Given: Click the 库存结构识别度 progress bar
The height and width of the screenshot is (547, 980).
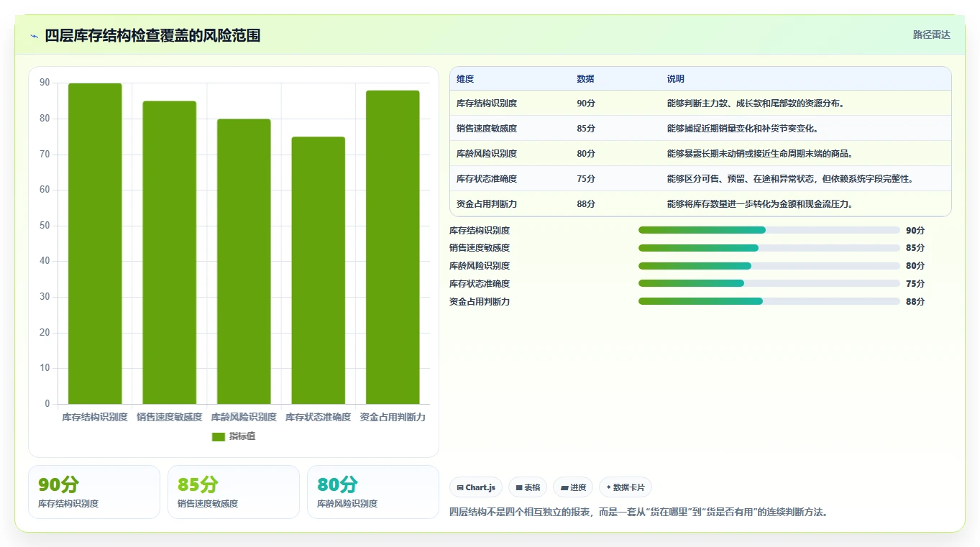Looking at the screenshot, I should [769, 230].
